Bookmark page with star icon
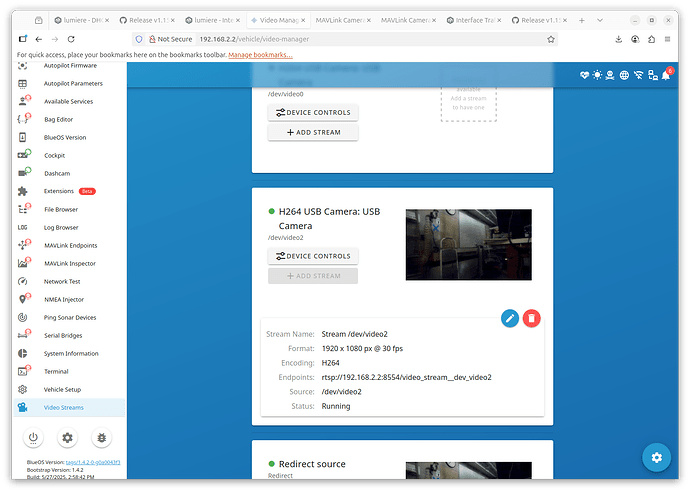Image resolution: width=690 pixels, height=491 pixels. [551, 39]
